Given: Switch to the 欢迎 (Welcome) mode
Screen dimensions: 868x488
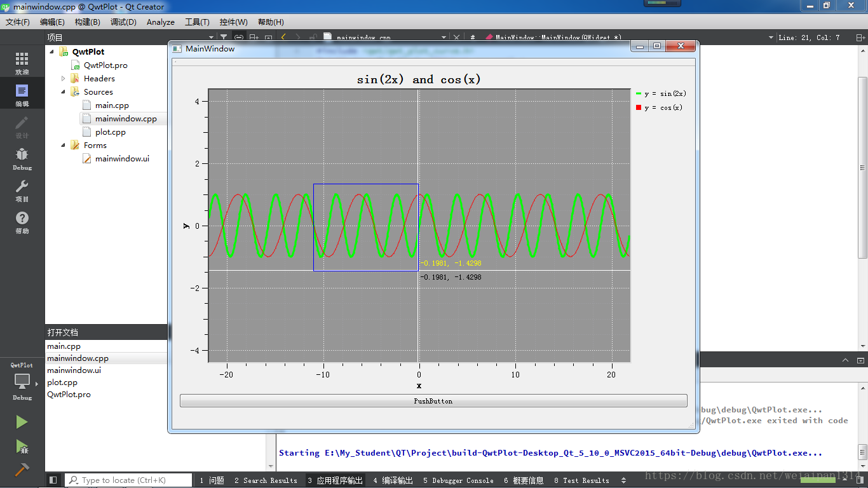Looking at the screenshot, I should pos(22,61).
